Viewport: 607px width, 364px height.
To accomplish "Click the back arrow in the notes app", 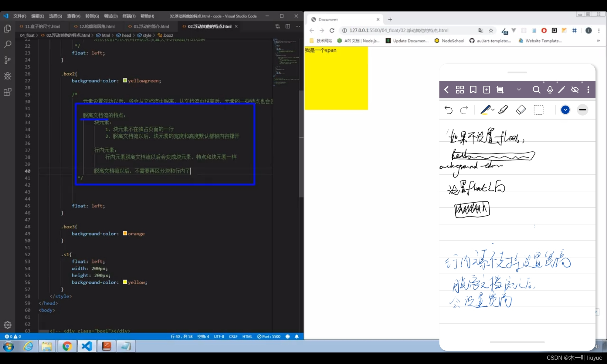I will (446, 89).
